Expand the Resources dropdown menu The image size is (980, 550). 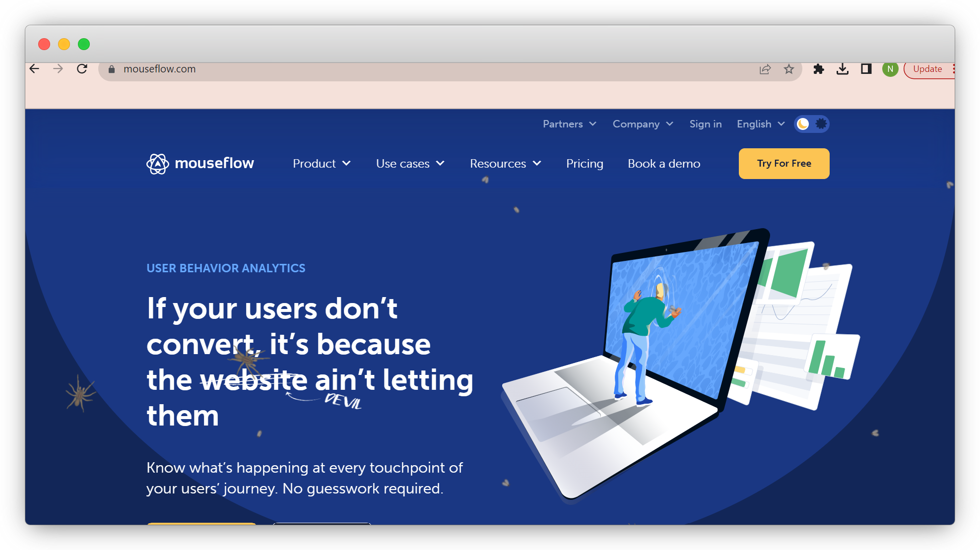click(x=505, y=163)
